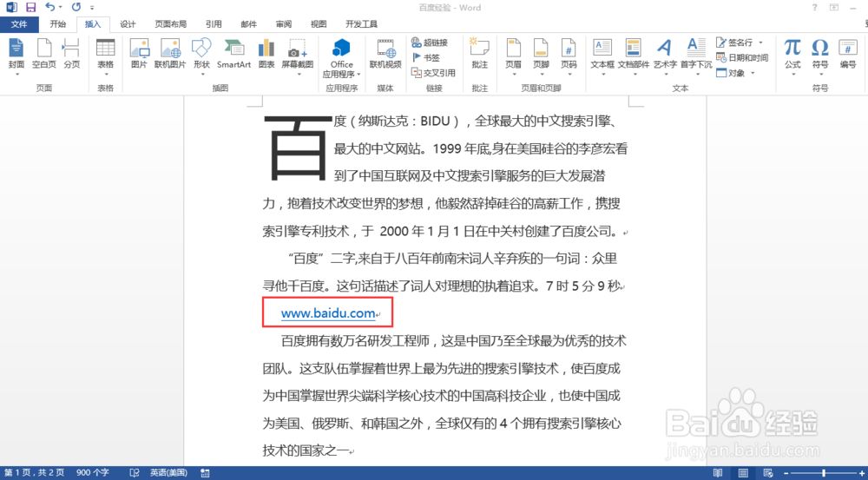Click the word count (900 个字)

point(93,473)
